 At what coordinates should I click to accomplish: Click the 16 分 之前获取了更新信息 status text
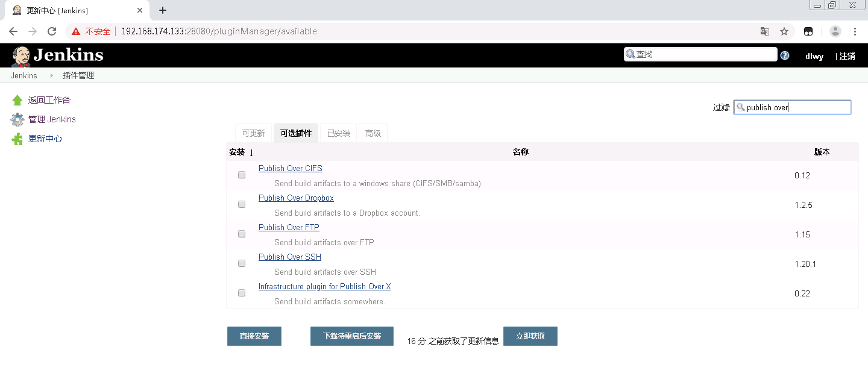point(453,341)
